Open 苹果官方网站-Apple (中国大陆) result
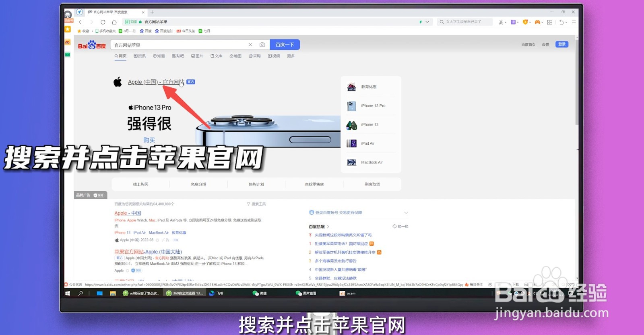Viewport: 644px width, 335px height. [148, 252]
